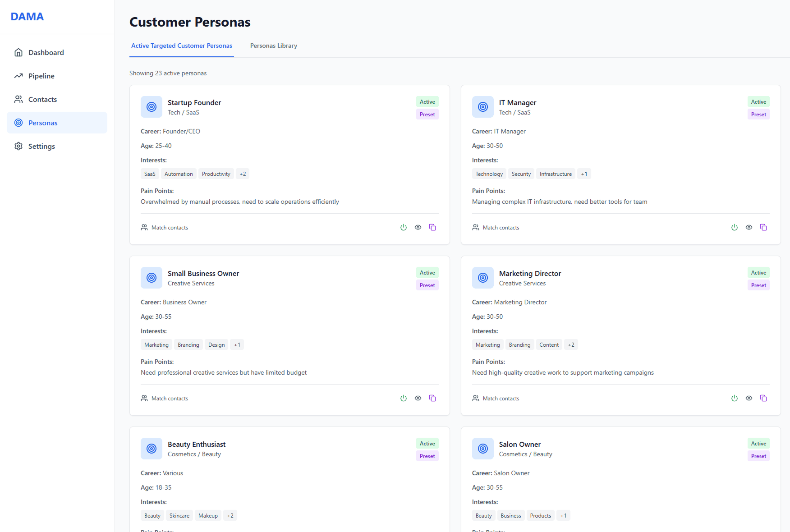Open Settings from the sidebar
Image resolution: width=790 pixels, height=532 pixels.
pyautogui.click(x=57, y=146)
